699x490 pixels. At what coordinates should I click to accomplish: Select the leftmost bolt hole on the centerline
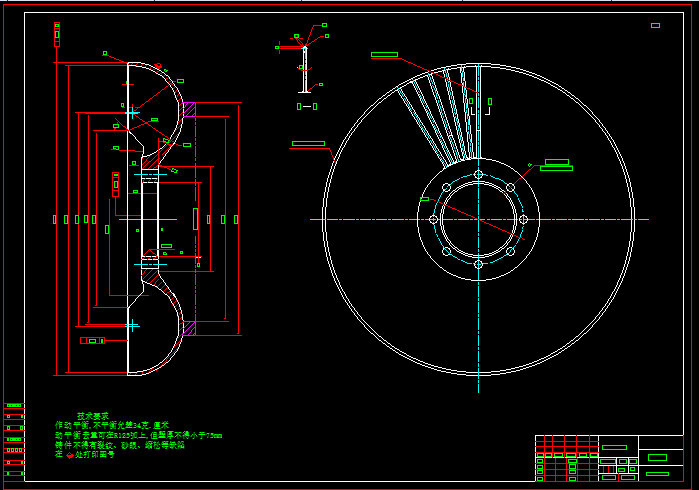coord(433,219)
